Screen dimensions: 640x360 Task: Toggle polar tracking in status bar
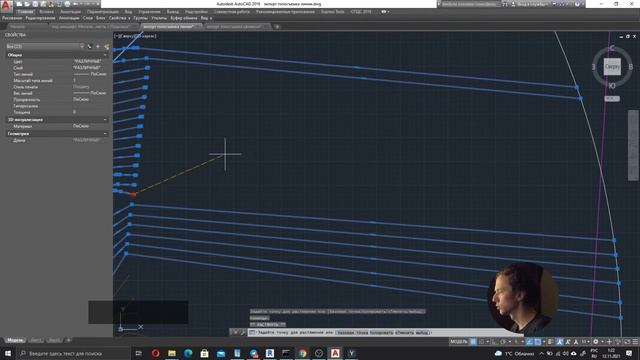[503, 342]
